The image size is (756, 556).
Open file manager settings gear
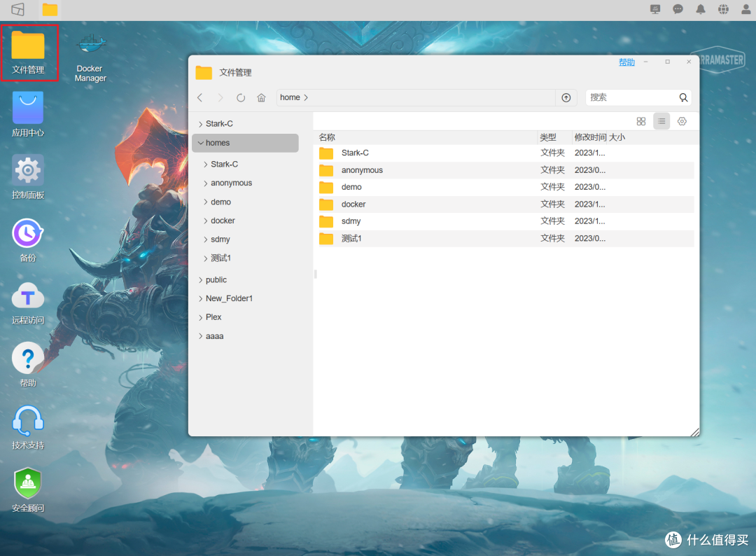coord(682,122)
